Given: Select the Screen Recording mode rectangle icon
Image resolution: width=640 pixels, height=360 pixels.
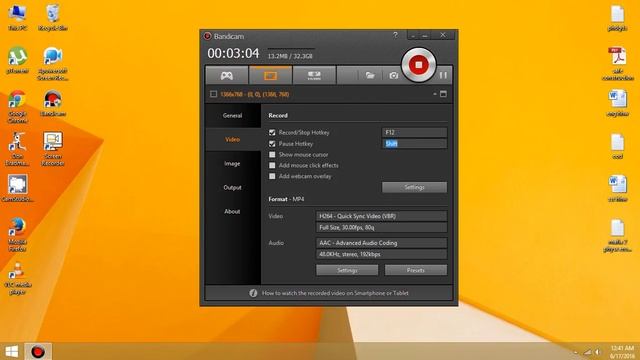Looking at the screenshot, I should pyautogui.click(x=270, y=76).
